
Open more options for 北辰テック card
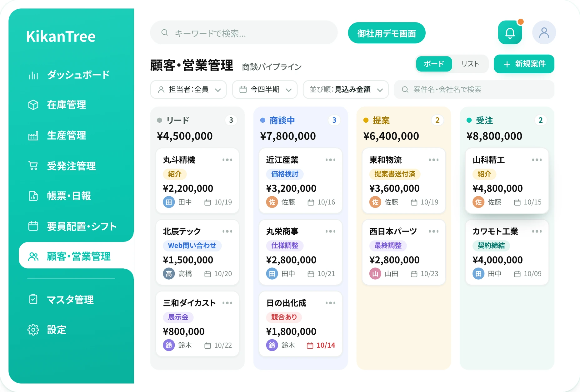tap(227, 231)
